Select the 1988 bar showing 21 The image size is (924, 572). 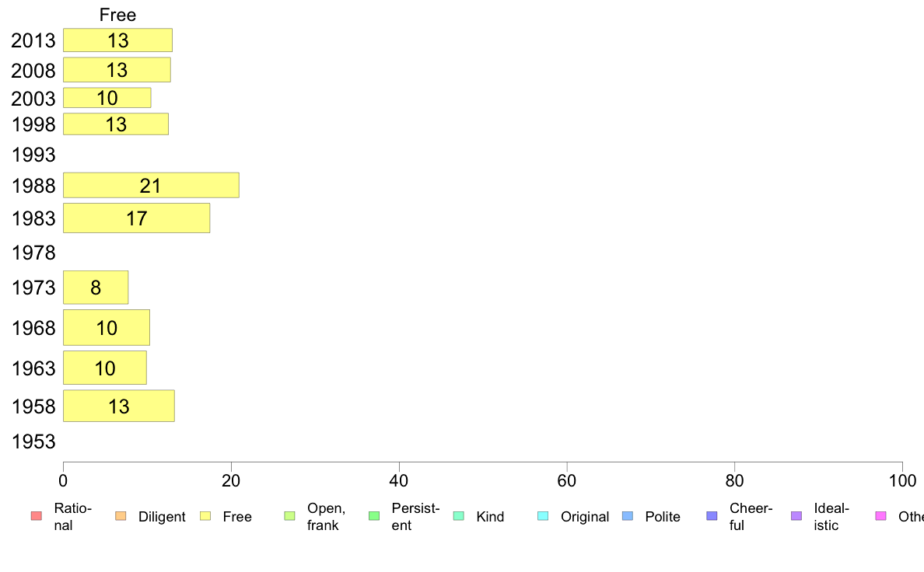[151, 185]
